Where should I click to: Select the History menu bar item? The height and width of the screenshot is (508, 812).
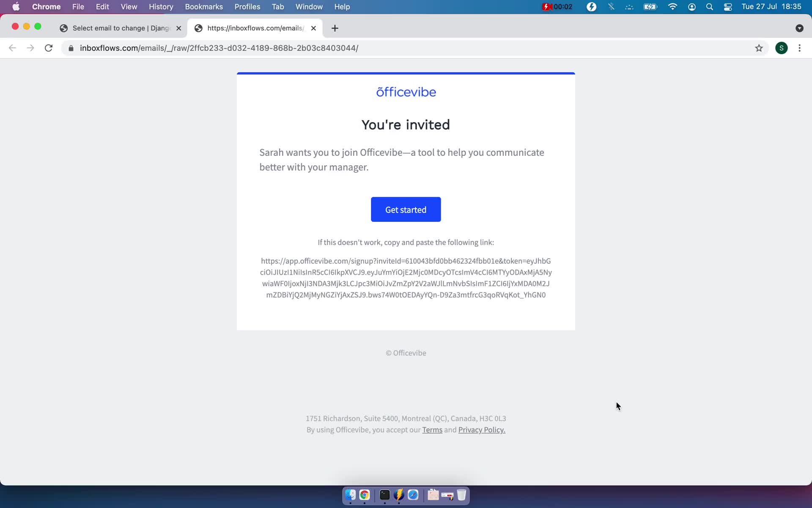pos(161,6)
